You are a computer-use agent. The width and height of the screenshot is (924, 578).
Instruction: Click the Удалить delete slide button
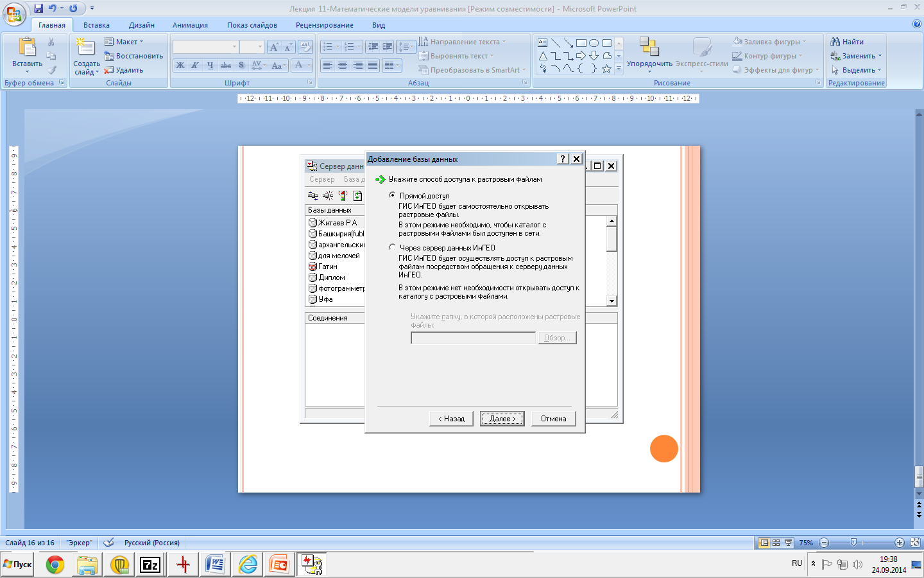(124, 70)
